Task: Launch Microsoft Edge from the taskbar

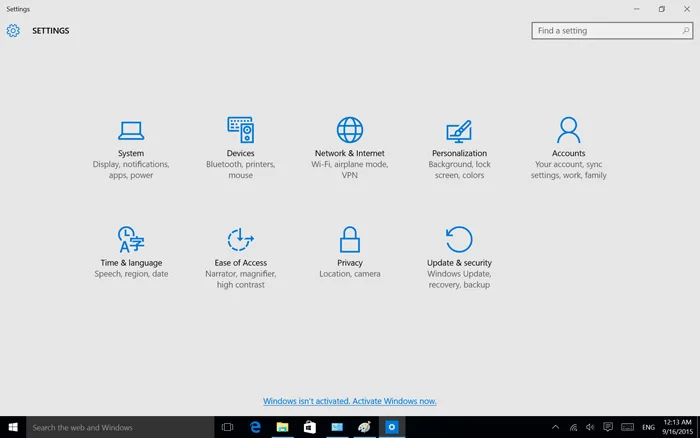Action: (255, 427)
